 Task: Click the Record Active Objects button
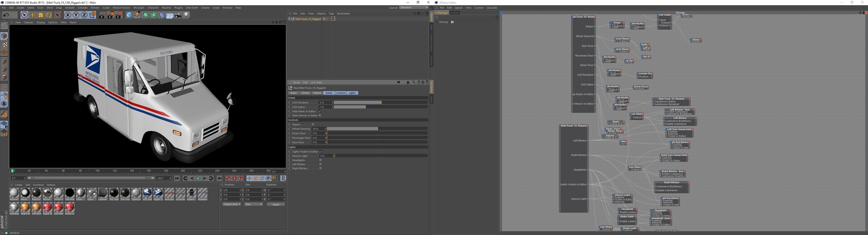click(228, 179)
